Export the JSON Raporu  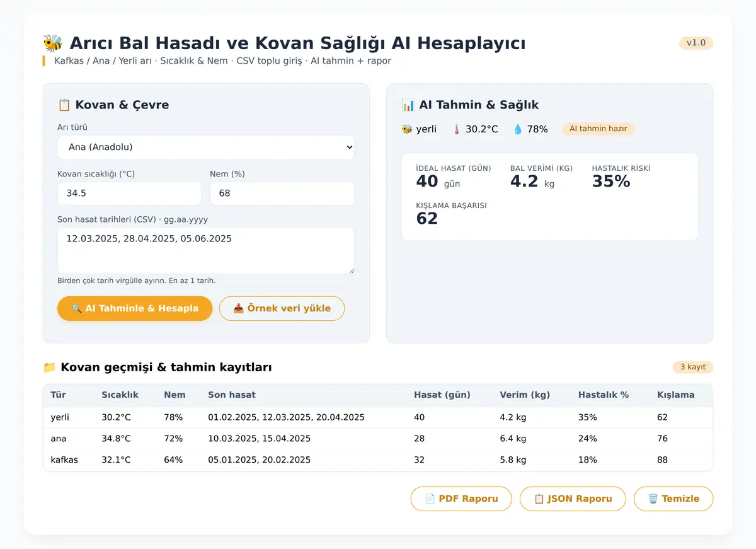pyautogui.click(x=573, y=499)
